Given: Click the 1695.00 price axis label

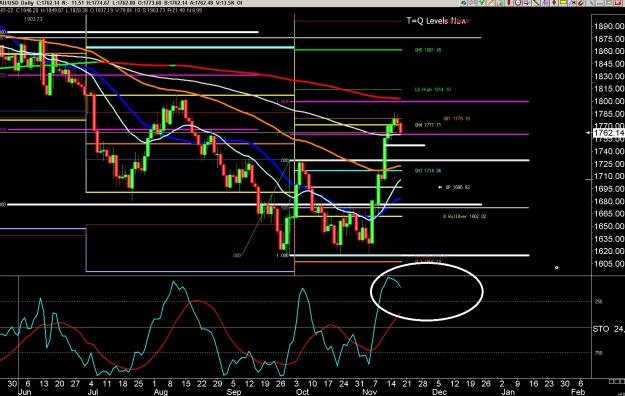Looking at the screenshot, I should (609, 189).
